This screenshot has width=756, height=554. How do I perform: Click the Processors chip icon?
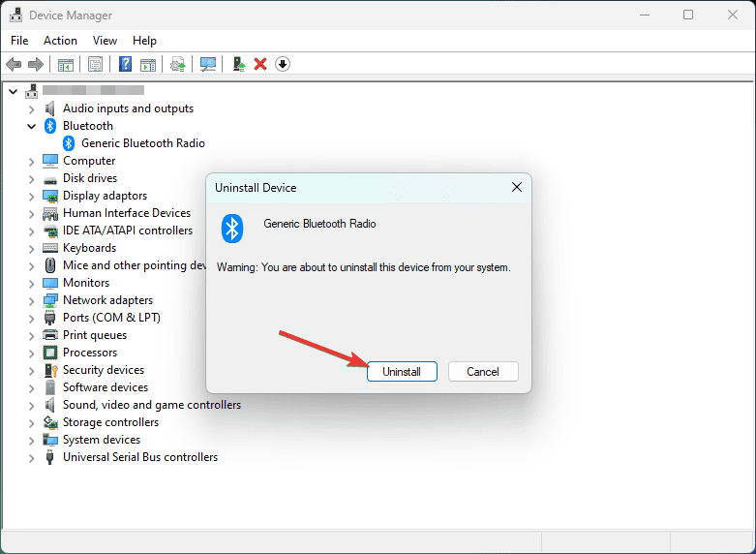click(50, 353)
